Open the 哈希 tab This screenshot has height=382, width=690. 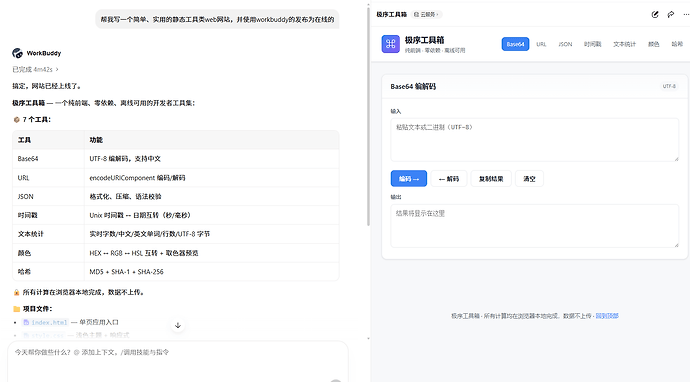point(677,44)
